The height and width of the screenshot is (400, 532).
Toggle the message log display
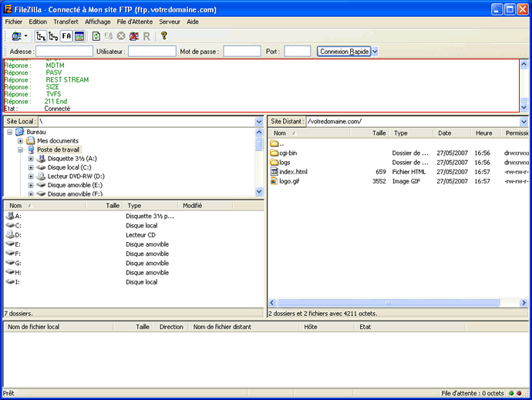click(x=67, y=36)
